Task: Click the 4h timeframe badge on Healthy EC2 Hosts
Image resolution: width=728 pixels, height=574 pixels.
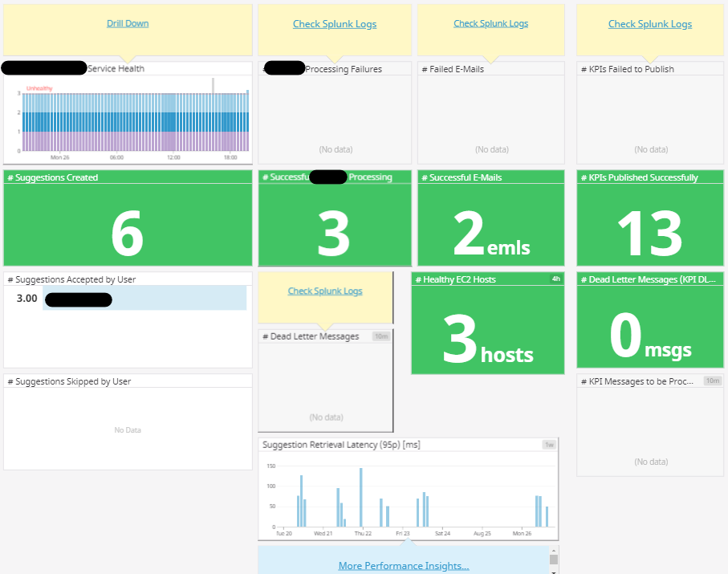Action: [x=555, y=279]
